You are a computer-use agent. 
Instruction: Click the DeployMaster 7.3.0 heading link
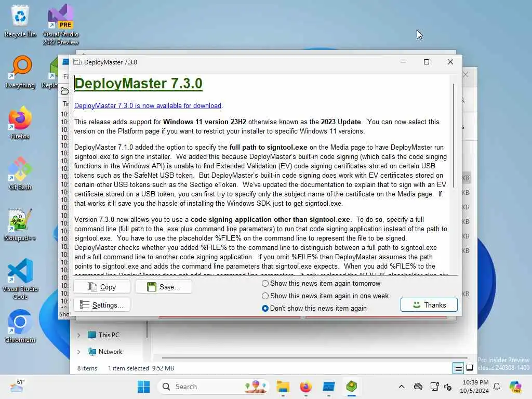coord(138,84)
